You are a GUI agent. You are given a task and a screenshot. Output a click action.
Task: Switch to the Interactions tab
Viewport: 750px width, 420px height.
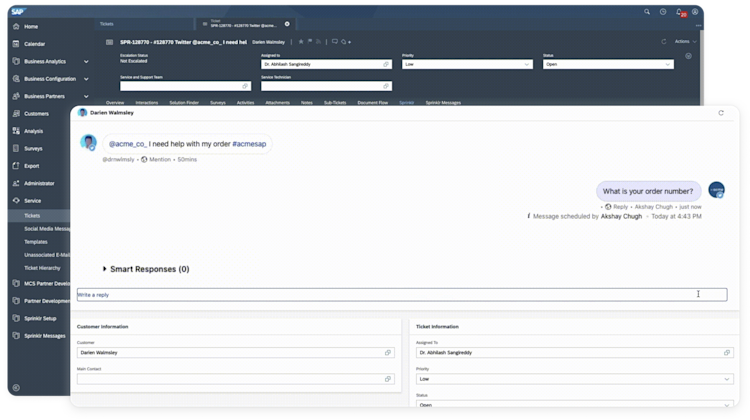tap(146, 103)
